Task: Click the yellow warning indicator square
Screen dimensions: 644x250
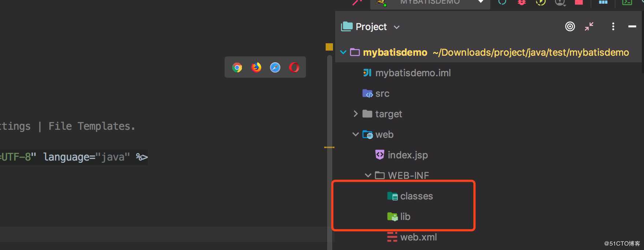Action: 329,47
